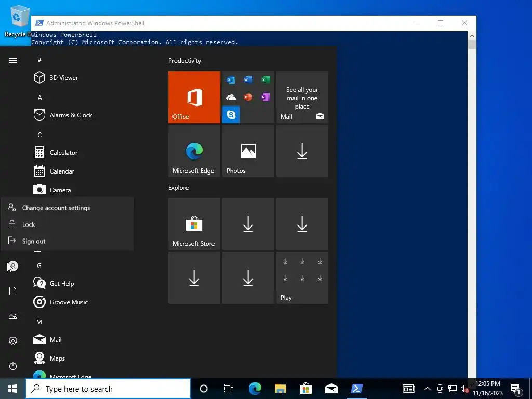The height and width of the screenshot is (399, 532).
Task: Open the Photos tile
Action: (248, 151)
